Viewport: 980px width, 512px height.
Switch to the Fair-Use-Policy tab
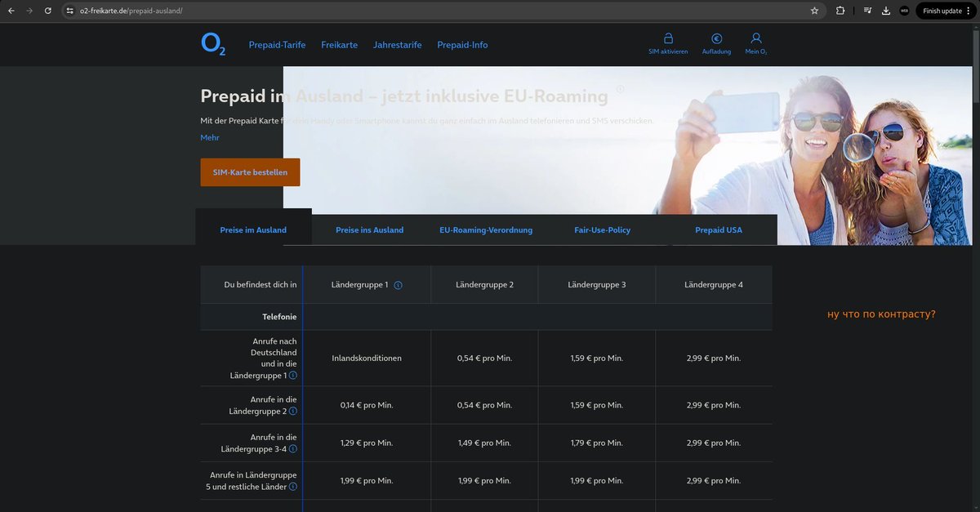[x=602, y=229]
